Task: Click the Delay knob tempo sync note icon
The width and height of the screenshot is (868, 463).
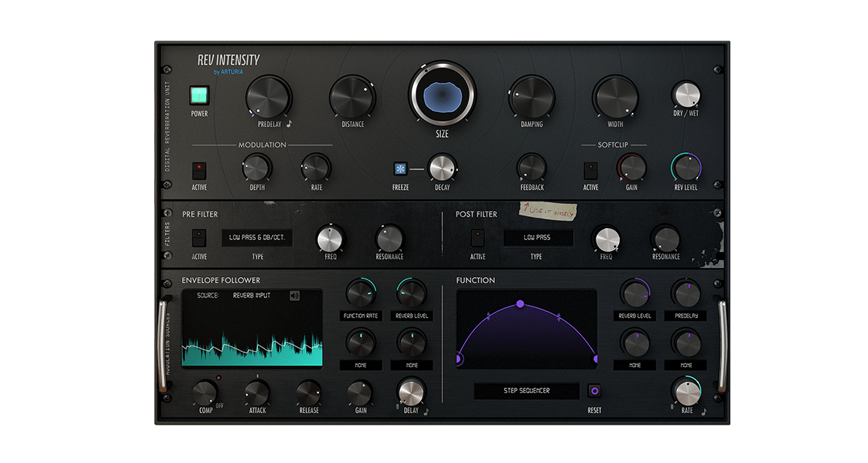Action: [426, 411]
